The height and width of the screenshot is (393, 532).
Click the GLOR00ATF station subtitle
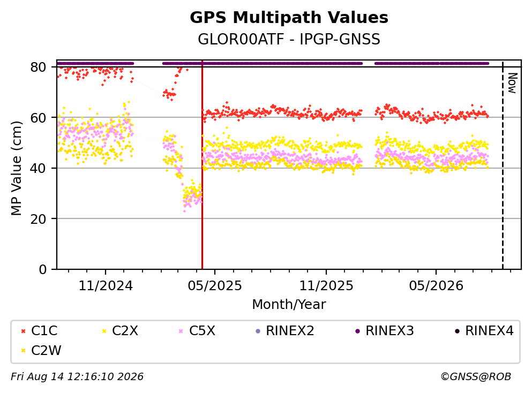[x=289, y=39]
